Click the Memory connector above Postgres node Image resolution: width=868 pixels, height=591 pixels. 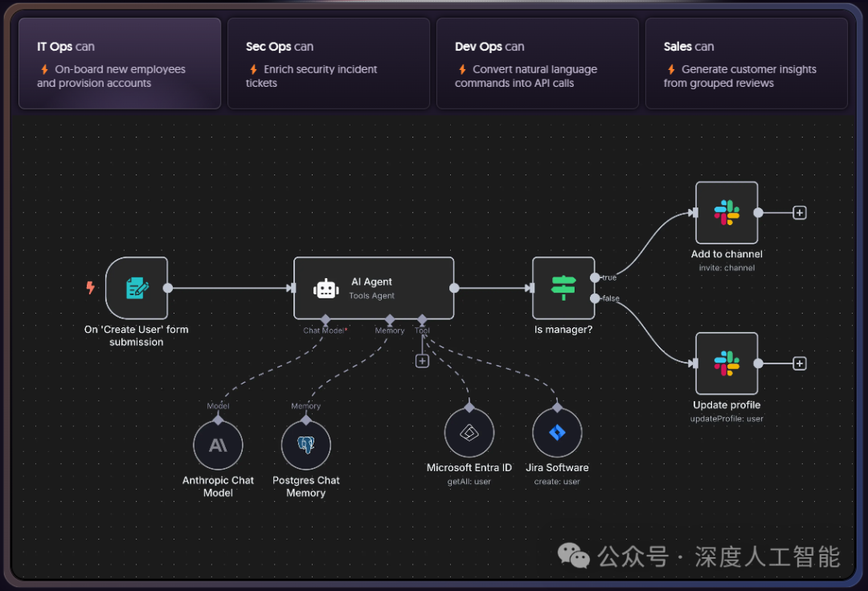(x=306, y=420)
